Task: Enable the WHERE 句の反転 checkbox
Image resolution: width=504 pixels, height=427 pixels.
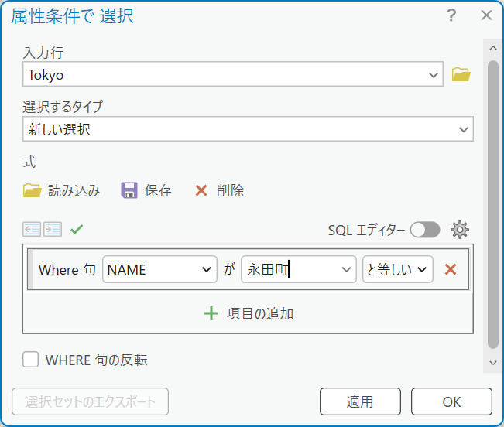Action: (31, 359)
